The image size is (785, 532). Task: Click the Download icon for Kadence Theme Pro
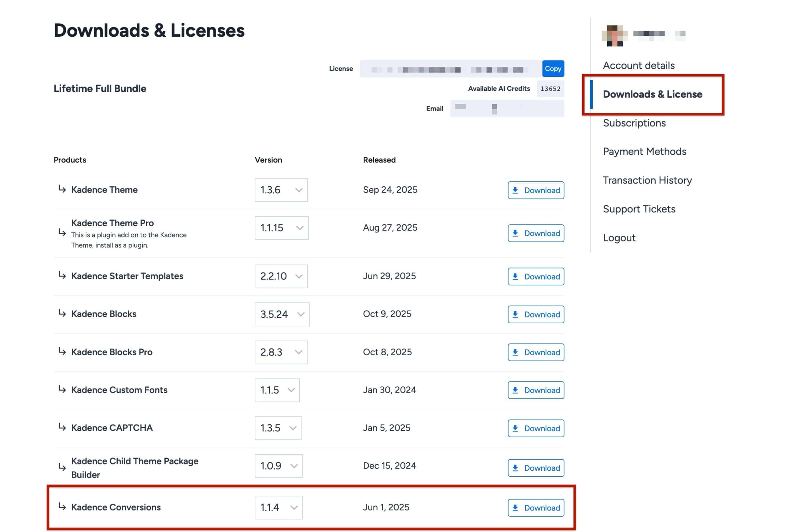pos(516,233)
